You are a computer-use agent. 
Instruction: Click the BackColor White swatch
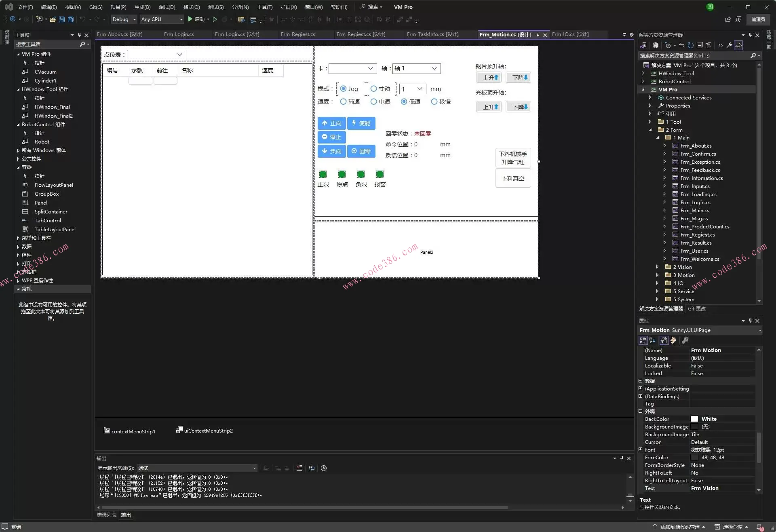[694, 419]
